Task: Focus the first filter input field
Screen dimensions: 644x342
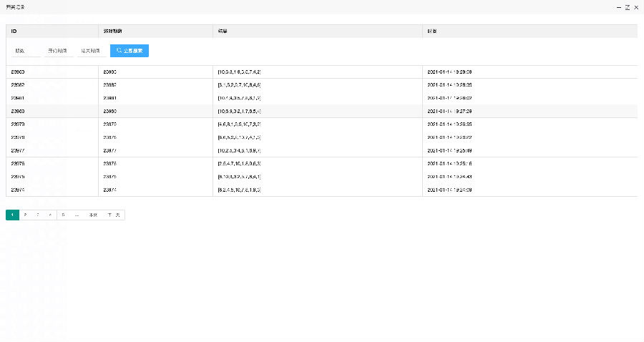Action: coord(24,51)
